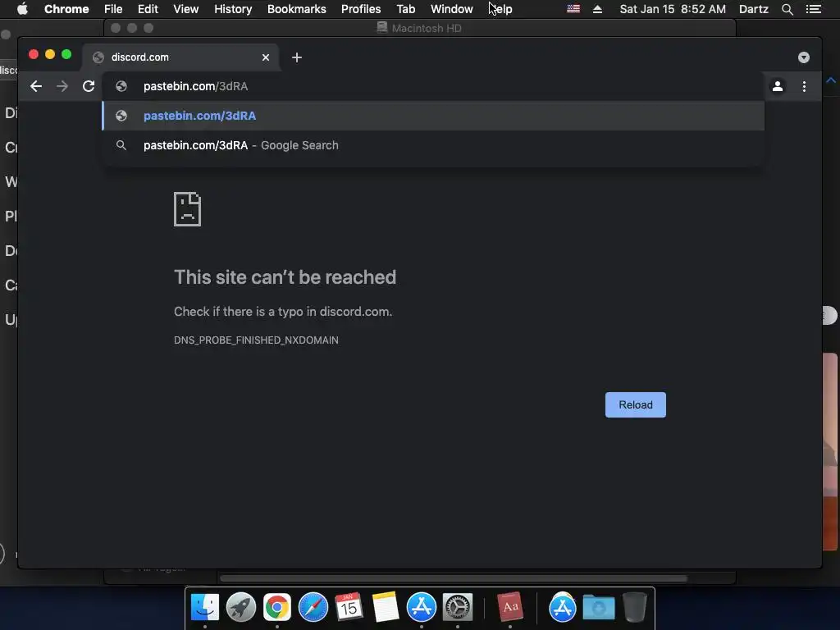The width and height of the screenshot is (840, 630).
Task: Click the address bar showing pastebin.com/3dRA
Action: [433, 86]
